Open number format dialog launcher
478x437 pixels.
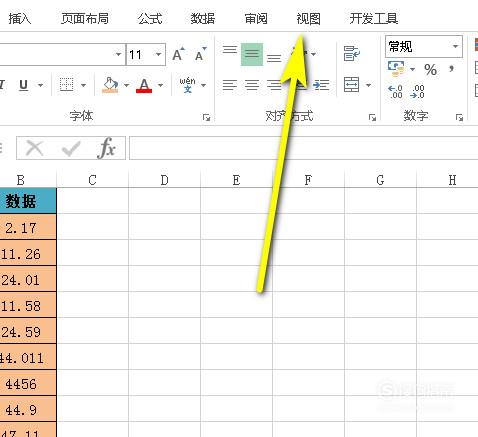point(460,117)
